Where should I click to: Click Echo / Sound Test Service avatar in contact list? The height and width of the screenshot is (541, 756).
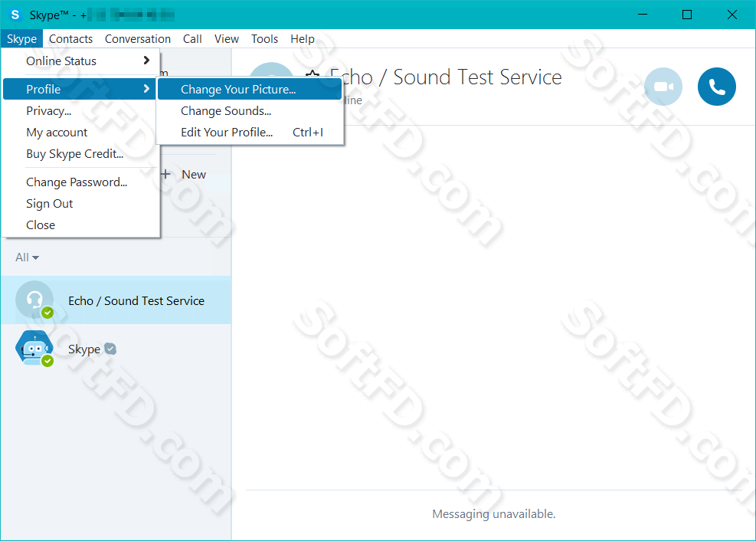click(x=34, y=300)
